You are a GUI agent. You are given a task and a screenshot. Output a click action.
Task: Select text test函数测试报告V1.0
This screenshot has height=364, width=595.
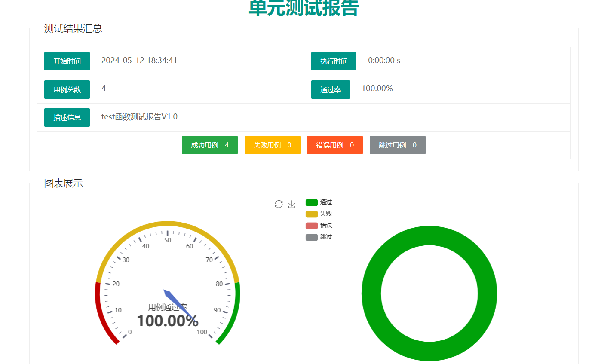point(139,117)
